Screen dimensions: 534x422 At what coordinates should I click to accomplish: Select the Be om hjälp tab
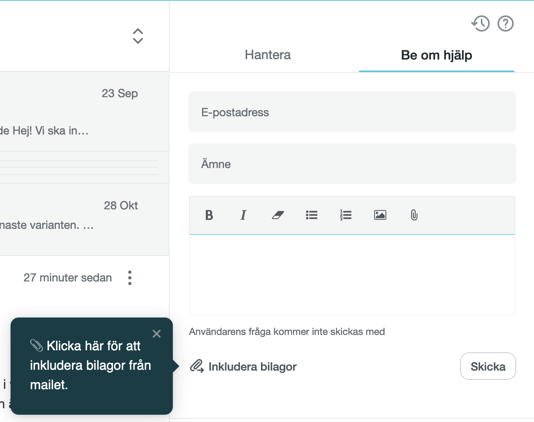tap(437, 55)
